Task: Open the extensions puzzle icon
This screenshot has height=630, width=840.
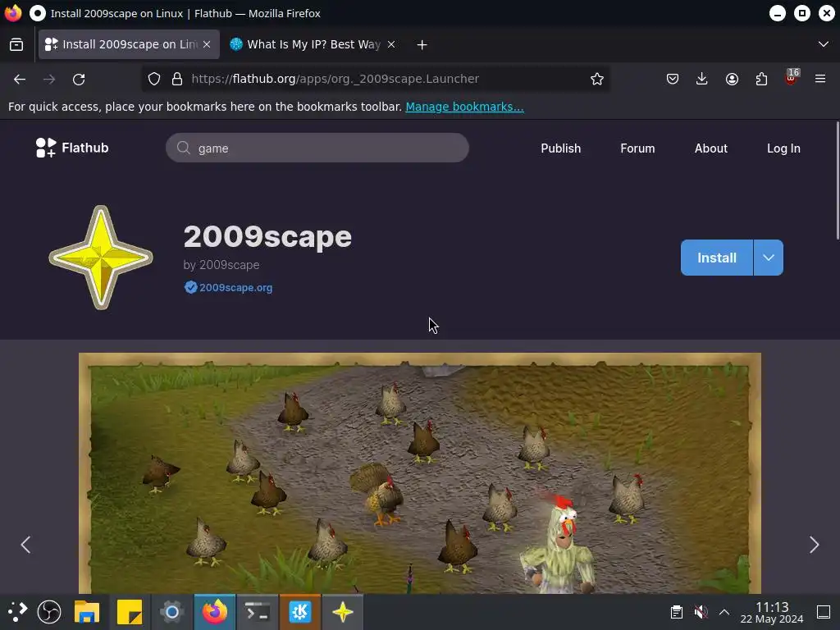Action: coord(761,80)
